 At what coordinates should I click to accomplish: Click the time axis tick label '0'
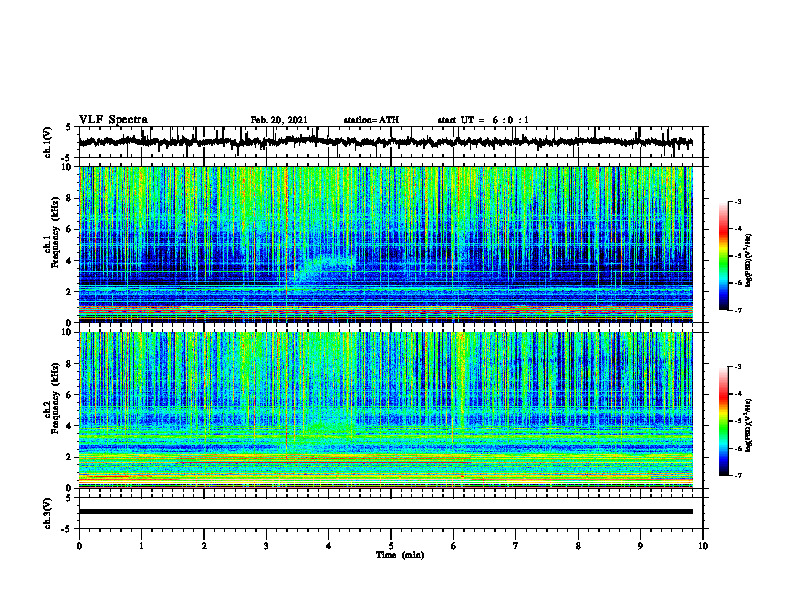[79, 546]
